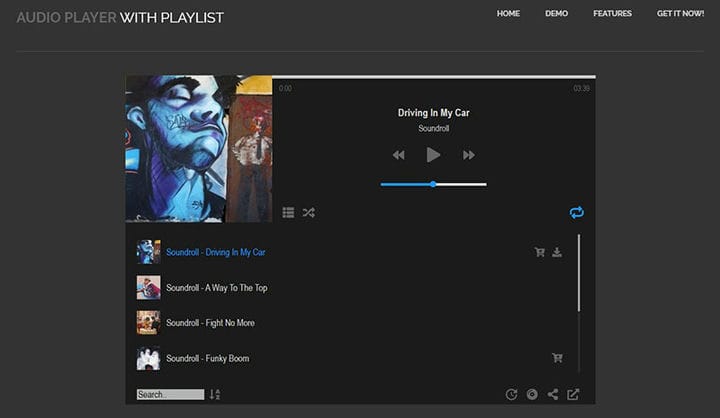Select Soundroll - Fight No More

point(210,323)
